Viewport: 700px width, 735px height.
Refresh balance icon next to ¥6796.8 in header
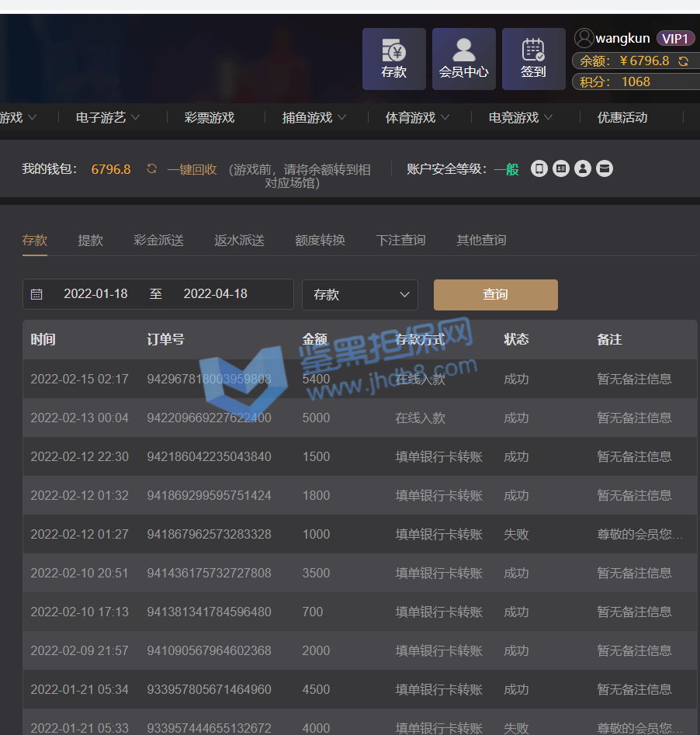[683, 61]
